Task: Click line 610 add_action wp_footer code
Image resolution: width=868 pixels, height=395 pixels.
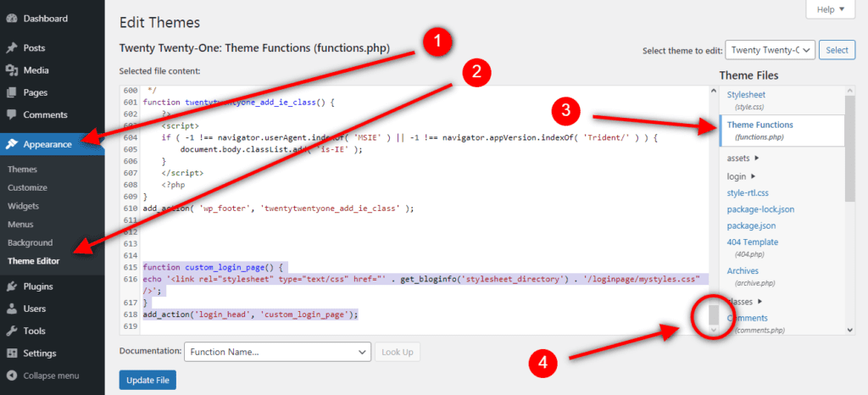Action: (278, 209)
